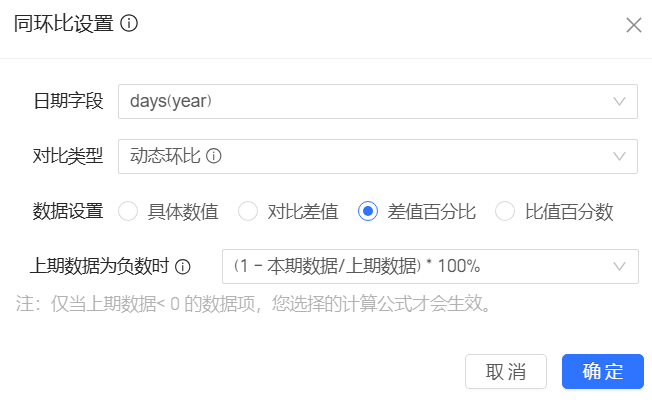
Task: Click the chevron arrow in the formula box
Action: click(620, 267)
